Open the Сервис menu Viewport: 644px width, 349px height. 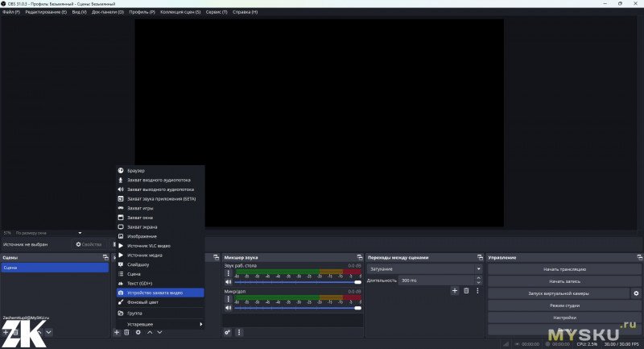tap(217, 12)
